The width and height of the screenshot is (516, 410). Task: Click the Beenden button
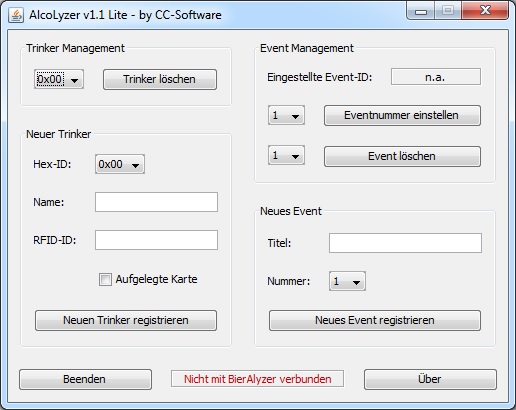pos(85,379)
